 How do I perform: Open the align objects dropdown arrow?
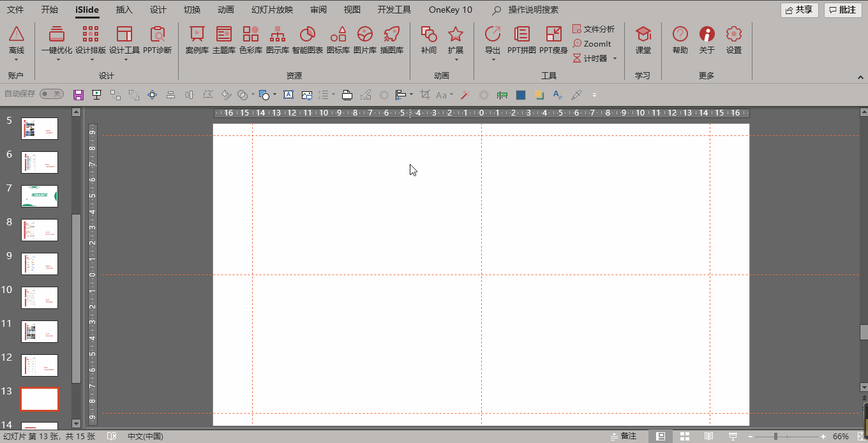tap(411, 94)
